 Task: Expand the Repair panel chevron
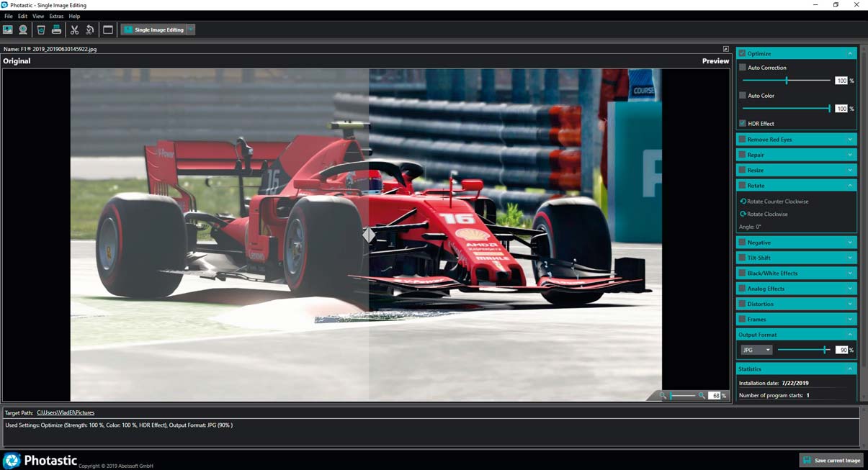point(850,155)
